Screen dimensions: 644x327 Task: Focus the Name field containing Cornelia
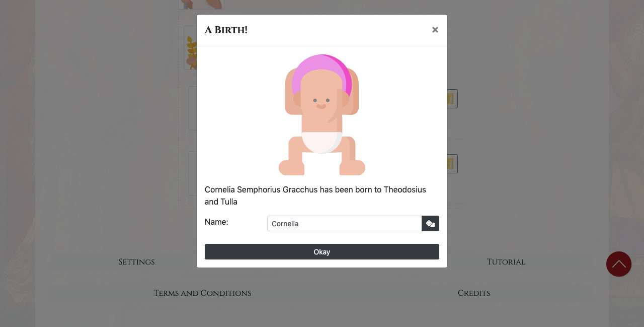[344, 224]
